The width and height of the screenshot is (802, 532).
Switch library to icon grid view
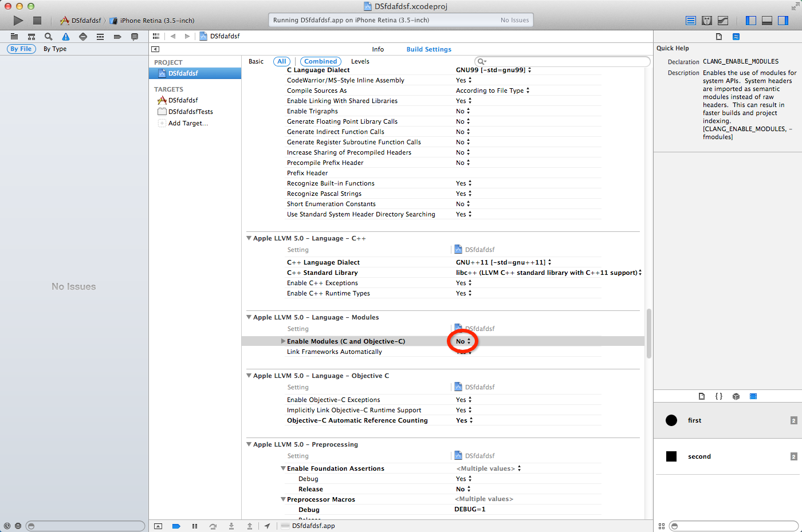click(662, 526)
